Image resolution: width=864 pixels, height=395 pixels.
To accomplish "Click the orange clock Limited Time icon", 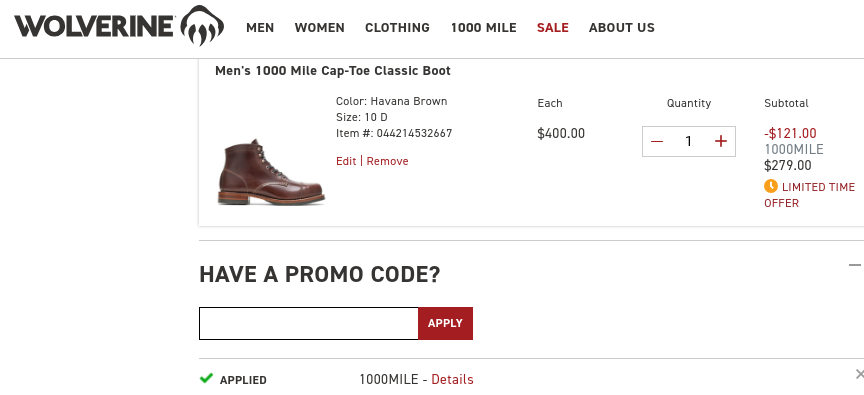I will [x=770, y=186].
